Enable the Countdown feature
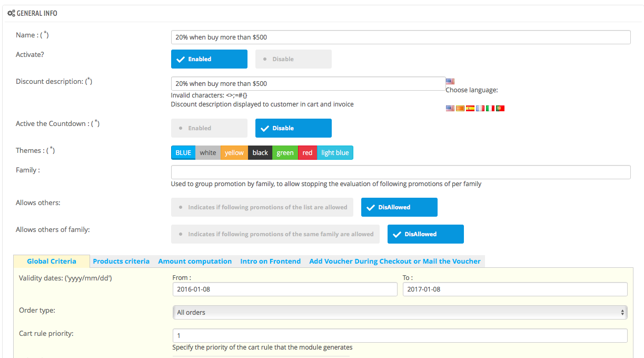The image size is (644, 358). tap(209, 128)
